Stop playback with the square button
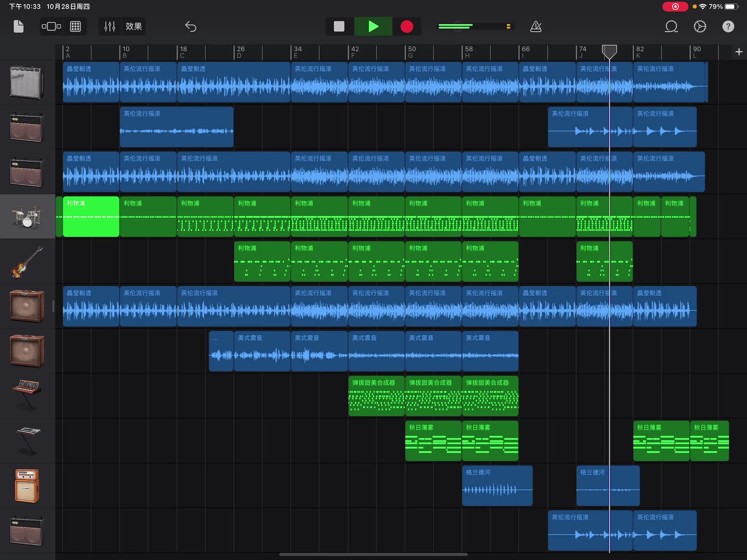Viewport: 747px width, 560px height. tap(339, 26)
